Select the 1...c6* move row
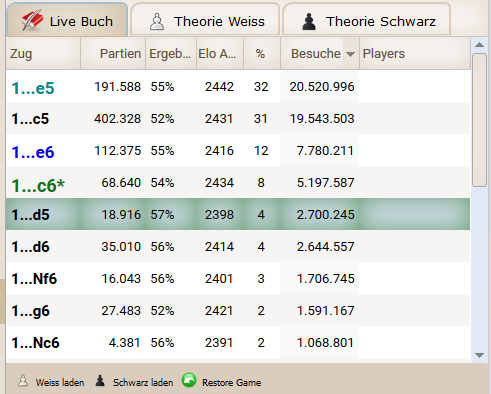Image resolution: width=491 pixels, height=394 pixels. coord(238,182)
